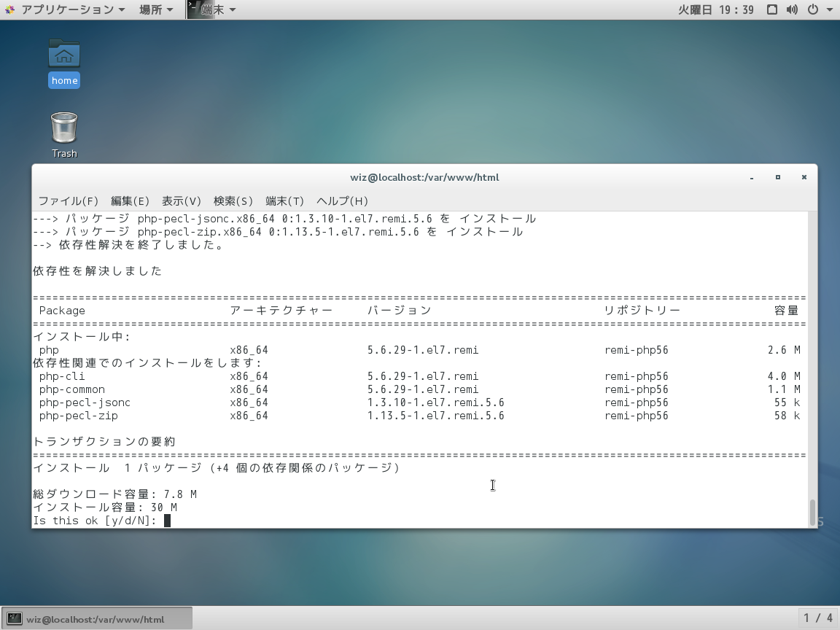
Task: Click the '総ダウンロード容量: 7.8 M' line
Action: pos(114,494)
